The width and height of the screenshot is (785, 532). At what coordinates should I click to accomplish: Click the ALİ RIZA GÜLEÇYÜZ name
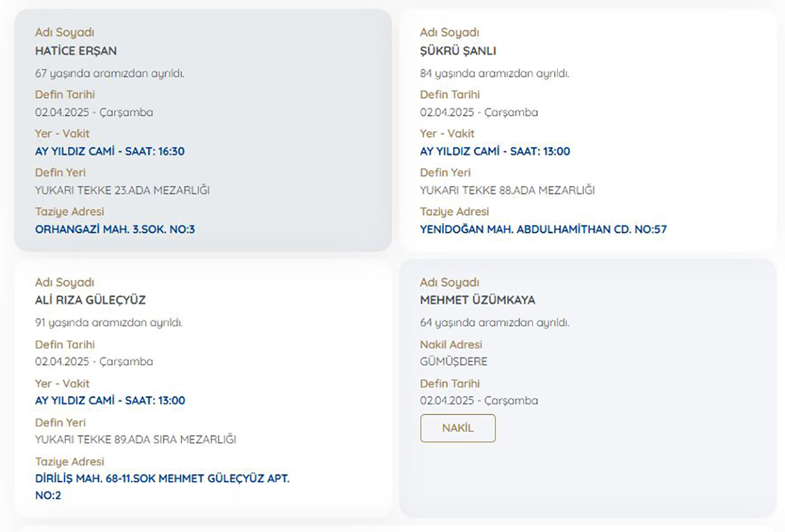click(90, 300)
